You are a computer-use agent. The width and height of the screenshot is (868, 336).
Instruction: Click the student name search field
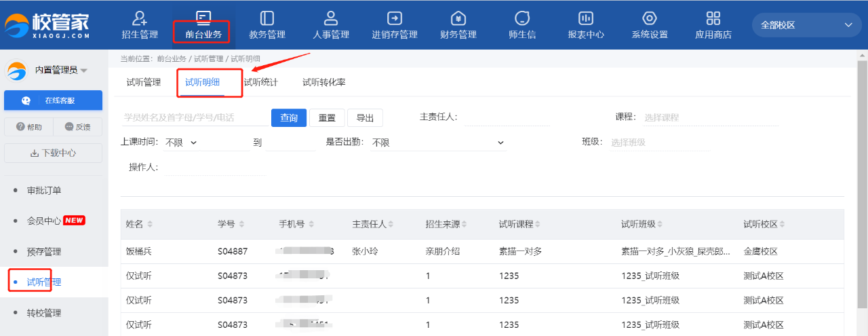coord(194,118)
